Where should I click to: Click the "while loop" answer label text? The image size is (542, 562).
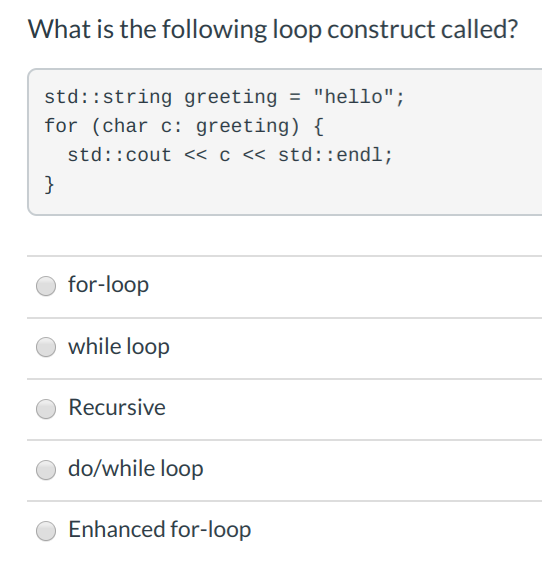(x=119, y=346)
